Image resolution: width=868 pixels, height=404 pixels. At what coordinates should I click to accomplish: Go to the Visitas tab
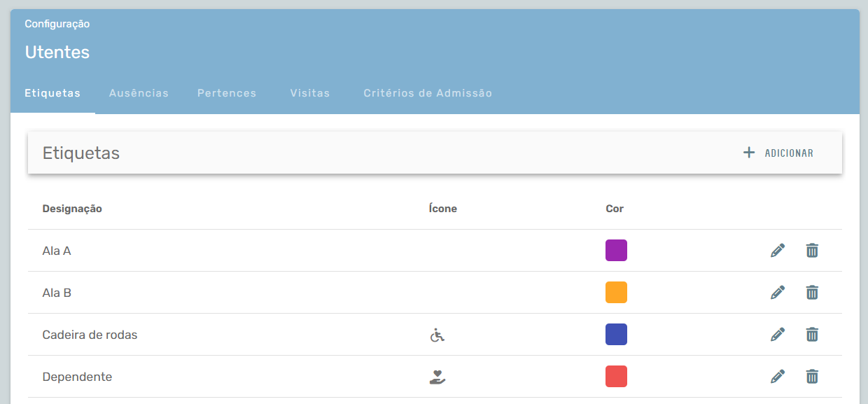tap(310, 93)
